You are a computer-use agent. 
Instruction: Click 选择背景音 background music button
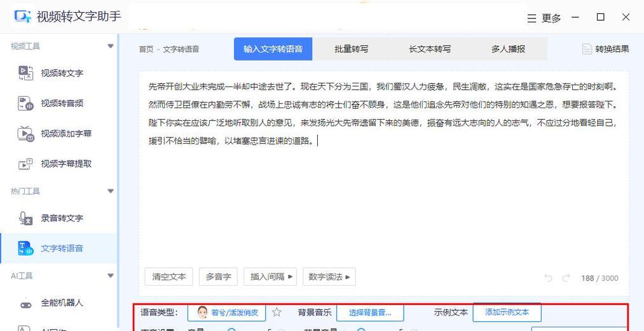pos(370,313)
